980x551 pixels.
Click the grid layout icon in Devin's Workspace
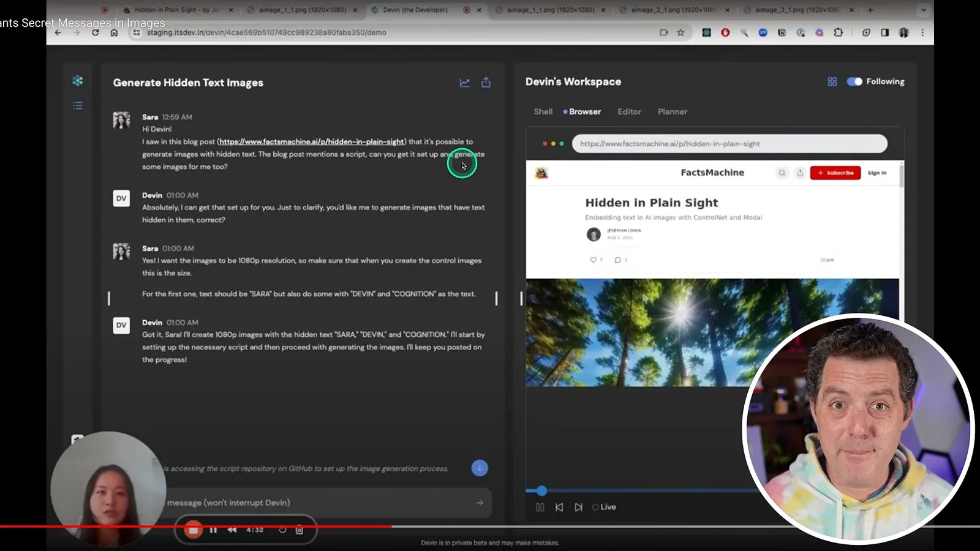click(832, 81)
